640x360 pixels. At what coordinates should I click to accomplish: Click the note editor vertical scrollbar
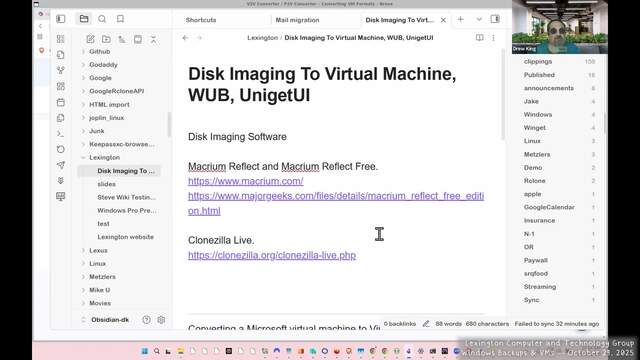503,95
